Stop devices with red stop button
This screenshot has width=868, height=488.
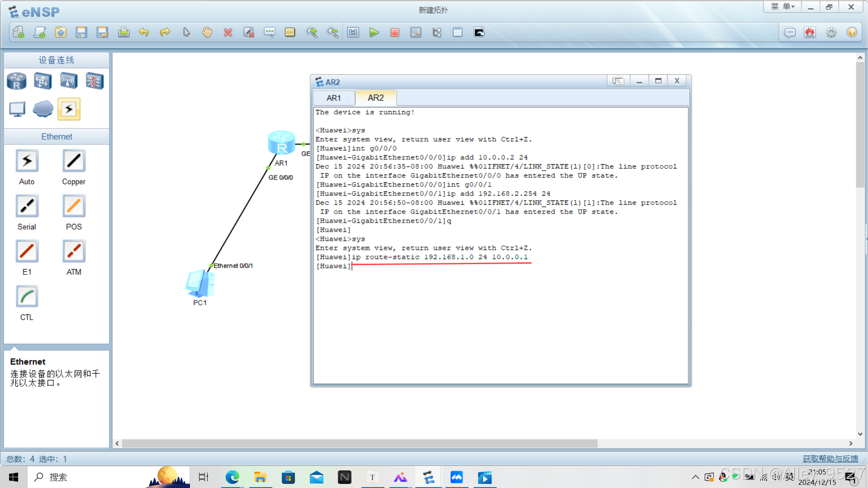click(x=395, y=32)
